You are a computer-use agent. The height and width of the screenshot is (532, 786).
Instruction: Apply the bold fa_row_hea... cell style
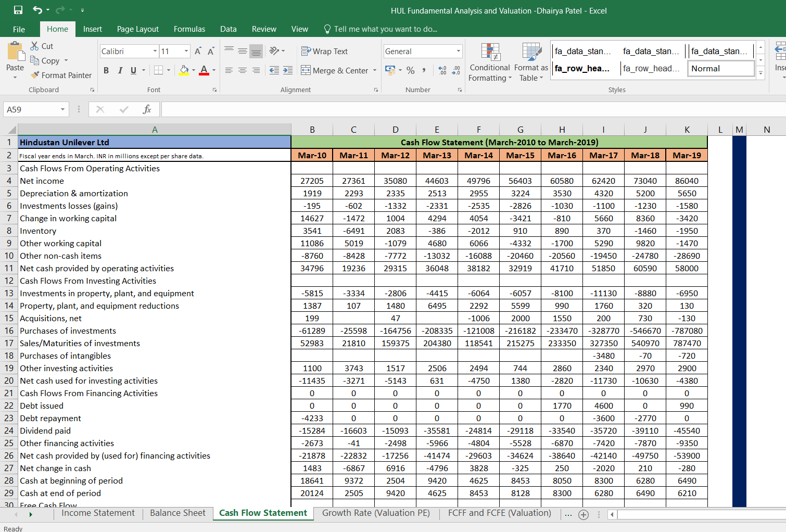pos(582,68)
